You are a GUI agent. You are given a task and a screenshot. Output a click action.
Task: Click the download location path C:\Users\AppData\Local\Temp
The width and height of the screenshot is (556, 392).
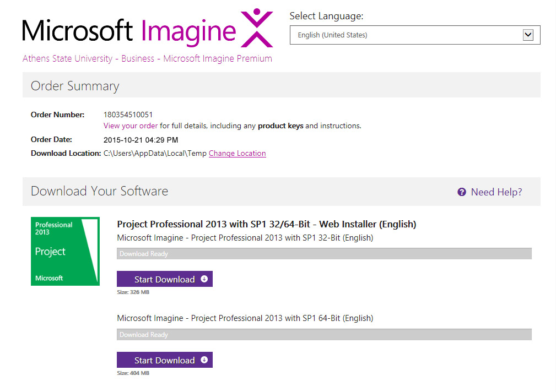click(x=154, y=154)
